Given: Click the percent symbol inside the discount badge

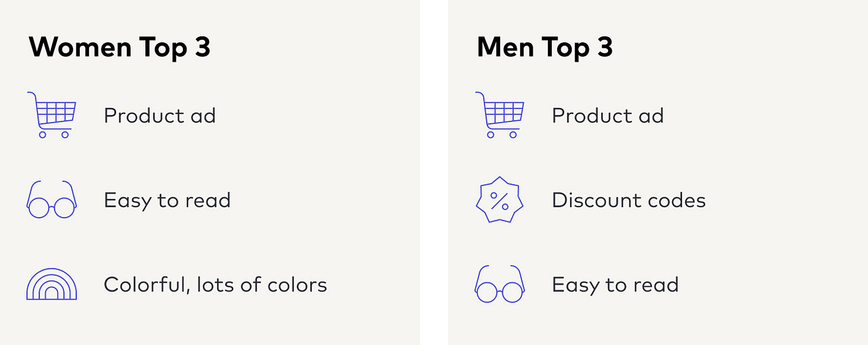Looking at the screenshot, I should 500,201.
